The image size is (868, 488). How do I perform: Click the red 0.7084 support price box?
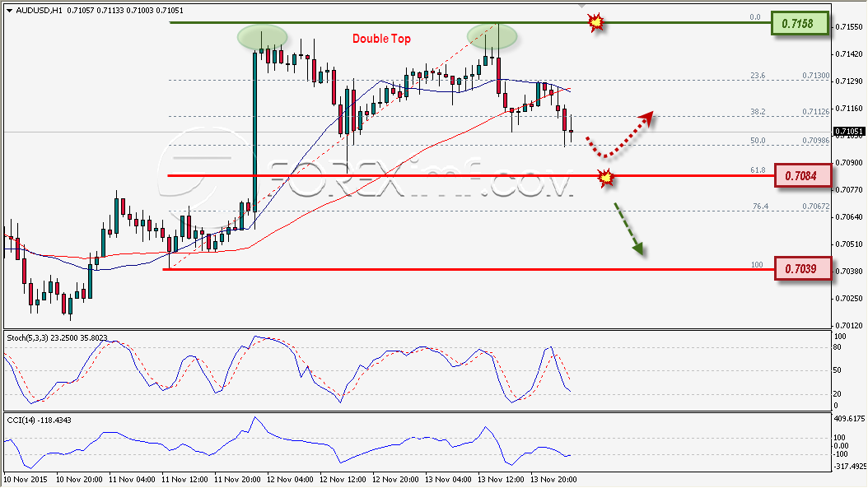tap(803, 175)
